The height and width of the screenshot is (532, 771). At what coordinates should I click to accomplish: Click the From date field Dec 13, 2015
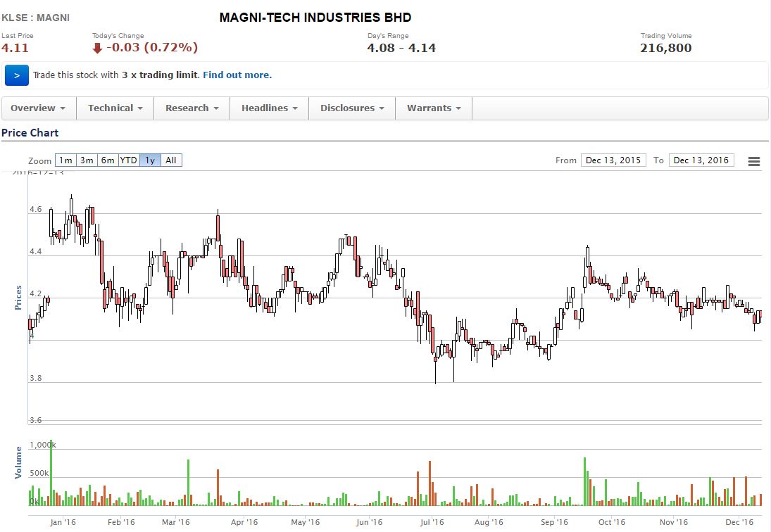point(613,160)
